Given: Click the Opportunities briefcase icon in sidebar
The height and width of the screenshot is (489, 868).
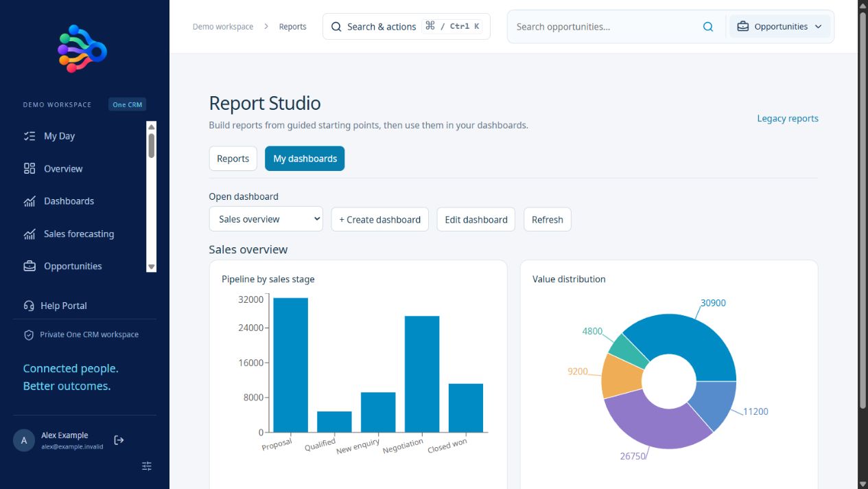Looking at the screenshot, I should click(30, 266).
